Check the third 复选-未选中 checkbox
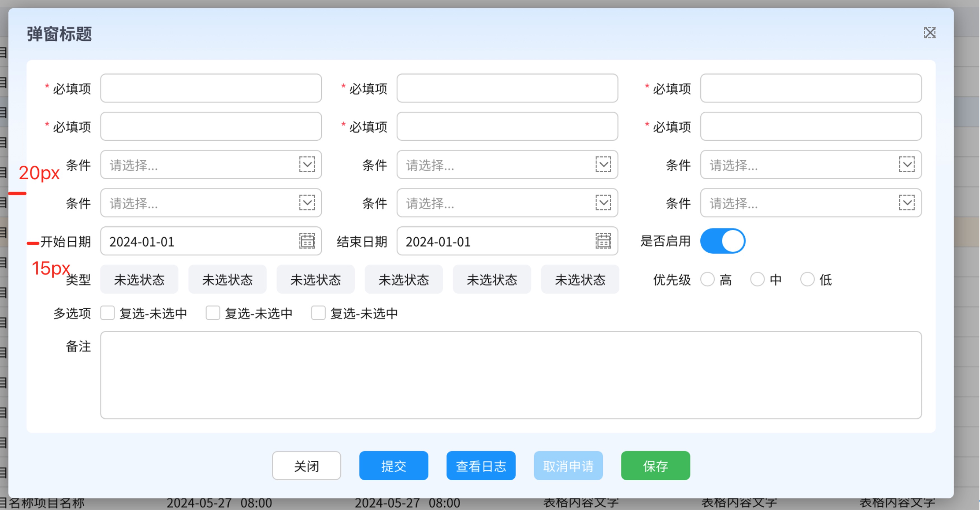The image size is (980, 510). [x=318, y=313]
